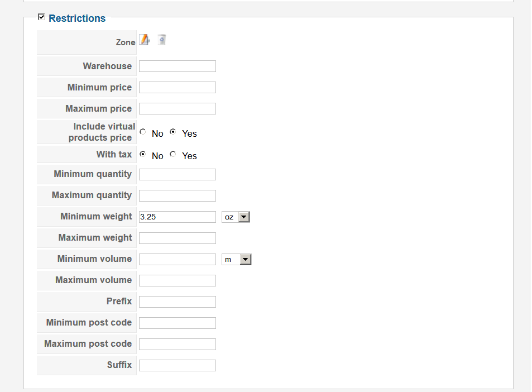
Task: Select No for Include virtual products price
Action: tap(143, 132)
